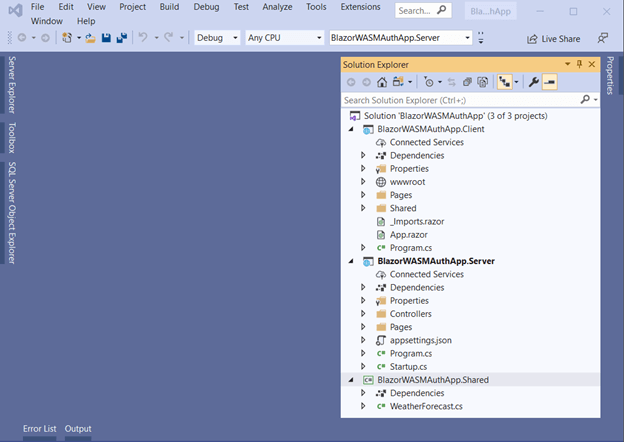Click the Open File toolbar icon
This screenshot has height=442, width=624.
tap(90, 38)
